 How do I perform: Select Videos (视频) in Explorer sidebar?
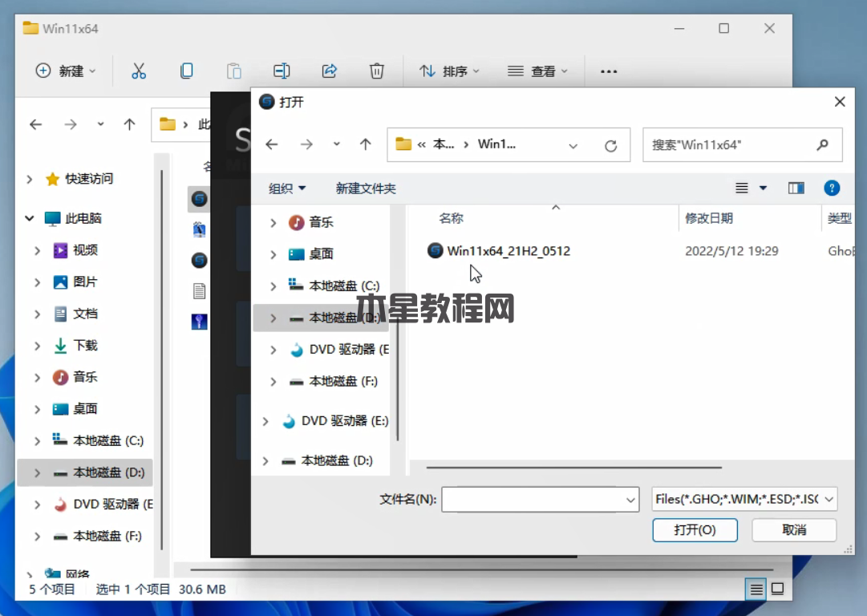click(x=85, y=250)
